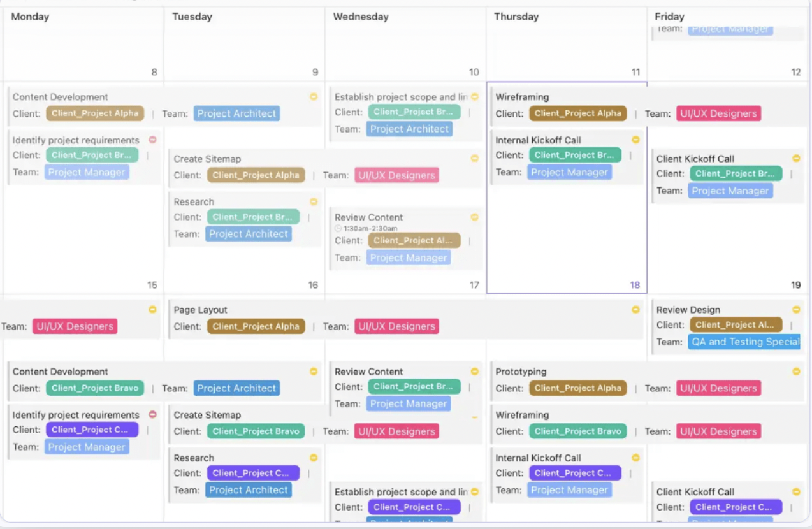Click yellow status icon on Alpha's Create Sitemap task

(x=474, y=159)
